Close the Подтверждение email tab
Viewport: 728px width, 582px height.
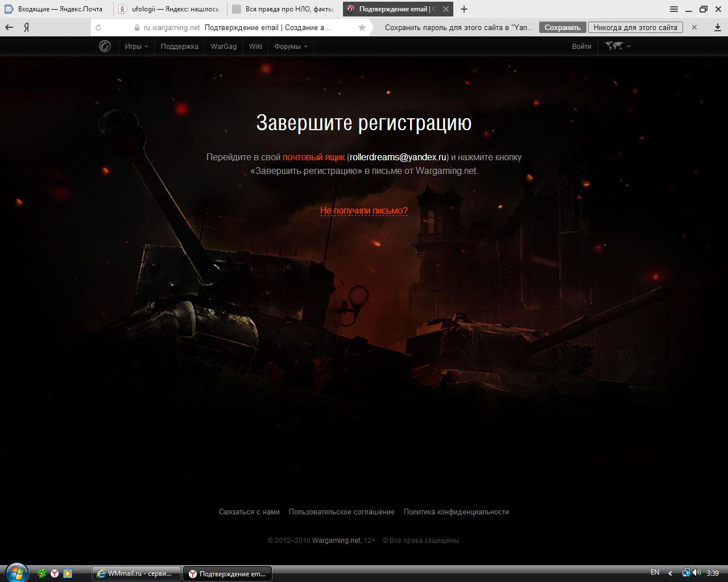[x=446, y=9]
